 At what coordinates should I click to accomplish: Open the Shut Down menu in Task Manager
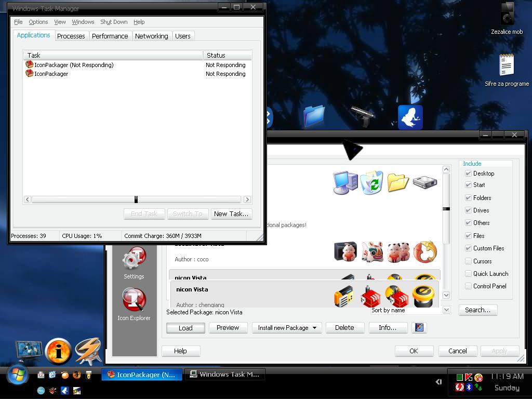click(x=114, y=22)
